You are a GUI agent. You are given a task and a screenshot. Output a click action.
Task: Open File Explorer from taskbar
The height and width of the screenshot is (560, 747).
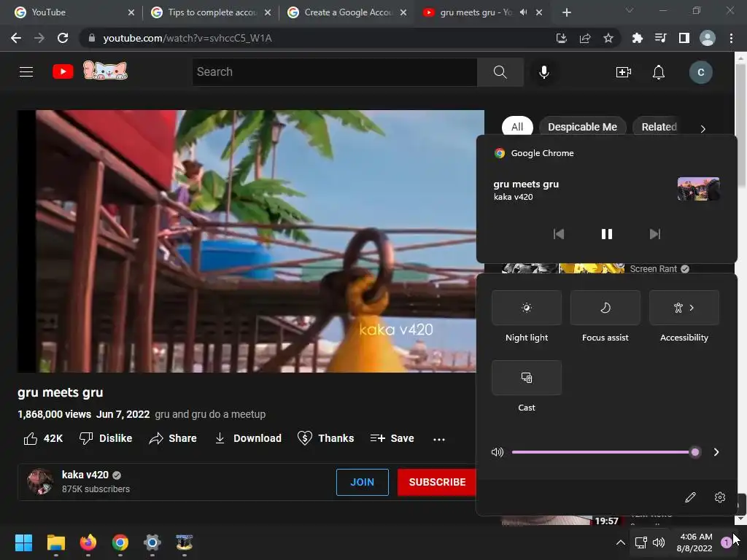click(x=55, y=542)
